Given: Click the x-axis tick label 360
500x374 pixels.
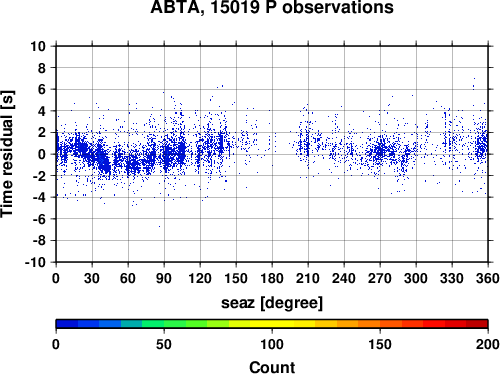Looking at the screenshot, I should tap(488, 278).
